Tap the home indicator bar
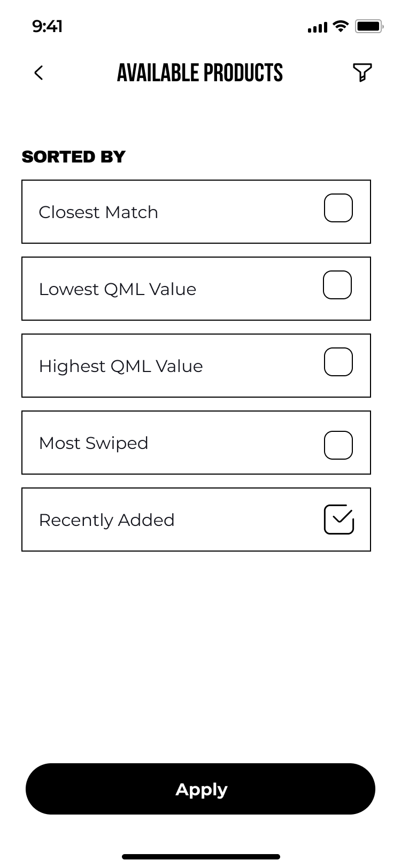The image size is (401, 868). click(x=200, y=857)
